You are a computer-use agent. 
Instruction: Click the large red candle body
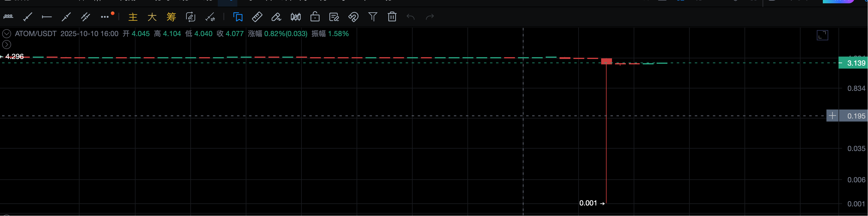click(607, 61)
